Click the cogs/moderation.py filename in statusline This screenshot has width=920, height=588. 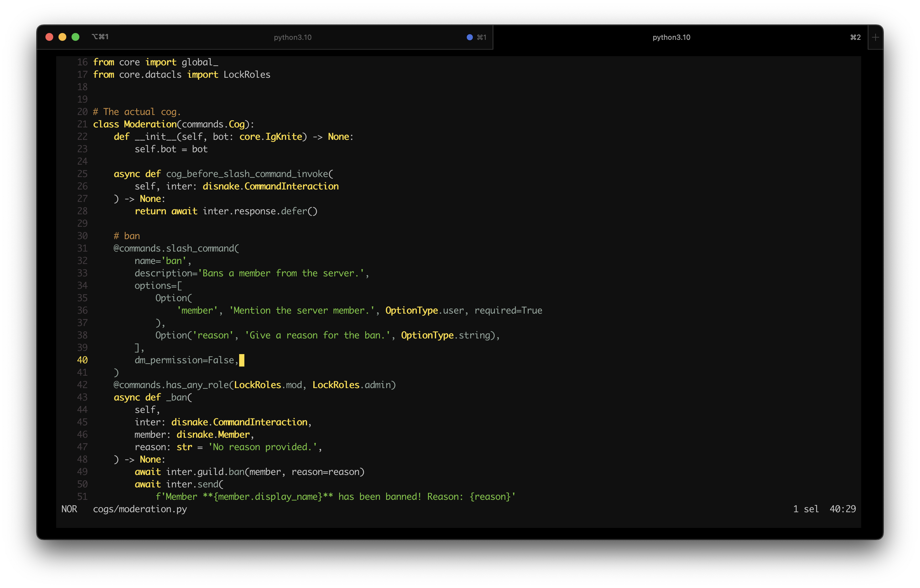(x=140, y=509)
